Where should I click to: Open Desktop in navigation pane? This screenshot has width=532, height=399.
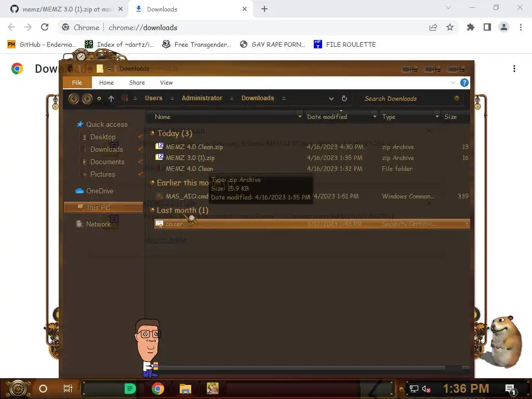click(x=103, y=137)
